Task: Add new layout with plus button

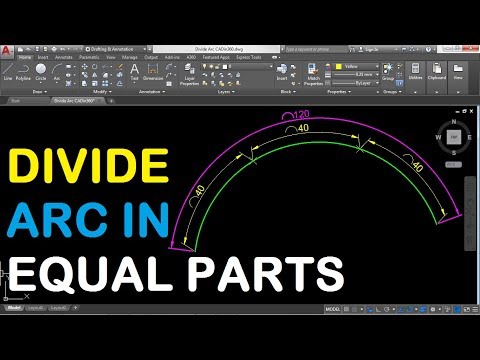Action: point(75,308)
